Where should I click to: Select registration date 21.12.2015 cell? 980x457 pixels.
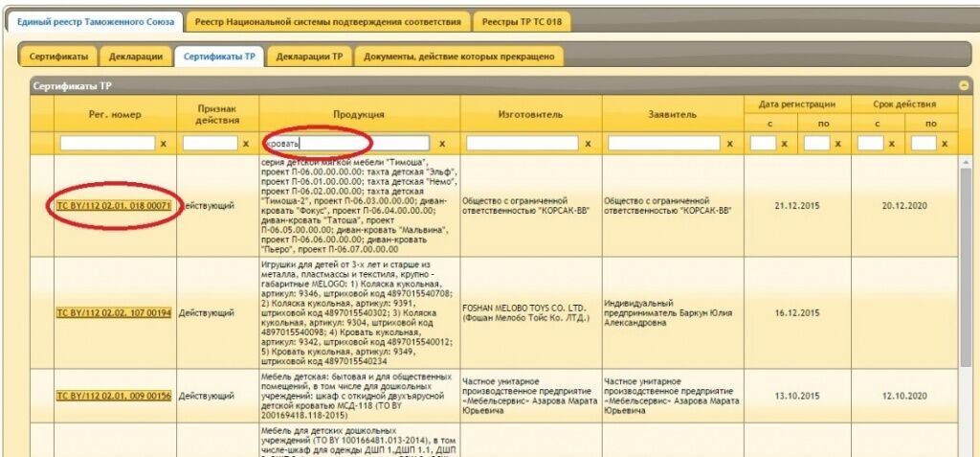[797, 205]
